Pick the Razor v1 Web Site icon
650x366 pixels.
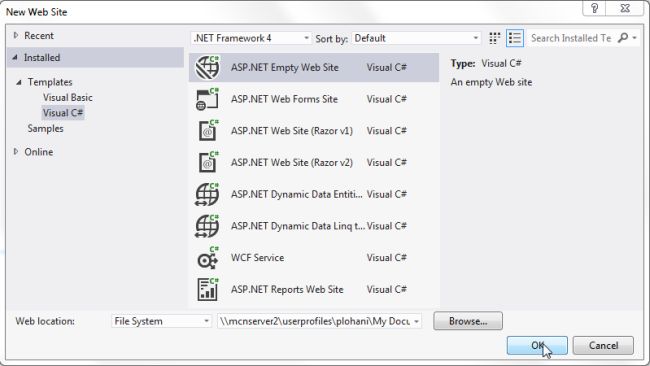[207, 131]
